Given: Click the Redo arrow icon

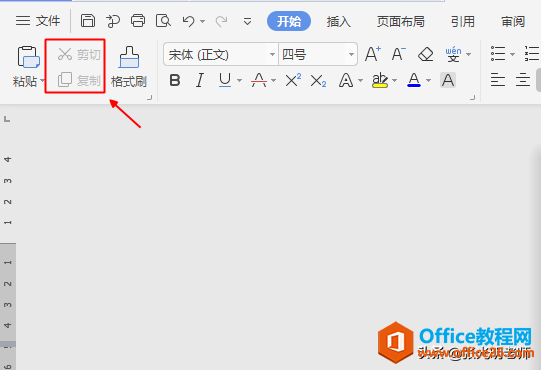Looking at the screenshot, I should tap(221, 21).
